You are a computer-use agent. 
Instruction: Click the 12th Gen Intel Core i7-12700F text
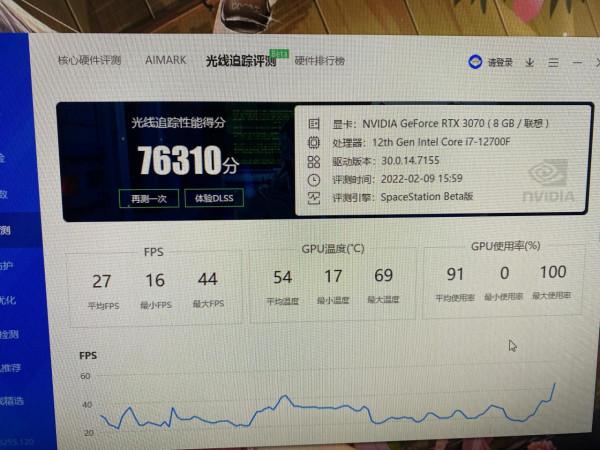[x=441, y=142]
